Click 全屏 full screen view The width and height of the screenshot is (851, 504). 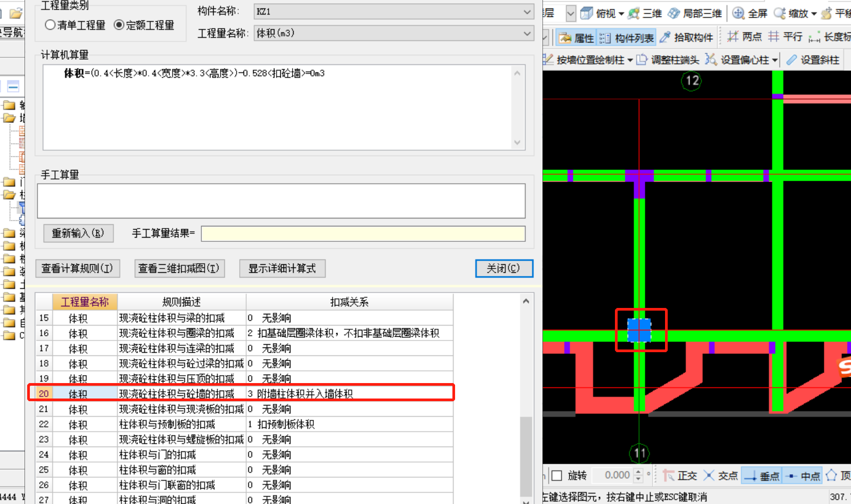pyautogui.click(x=750, y=13)
